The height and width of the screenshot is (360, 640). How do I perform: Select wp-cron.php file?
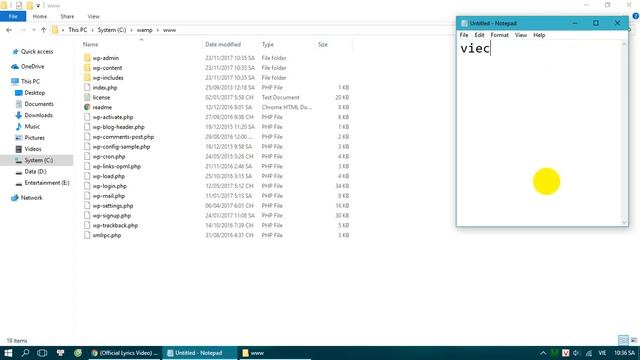click(109, 156)
